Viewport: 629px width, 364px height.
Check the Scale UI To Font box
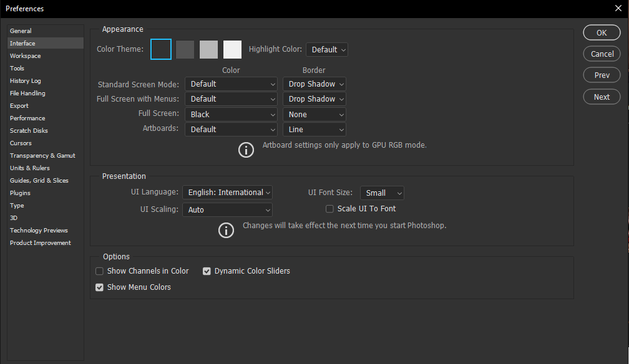tap(330, 209)
